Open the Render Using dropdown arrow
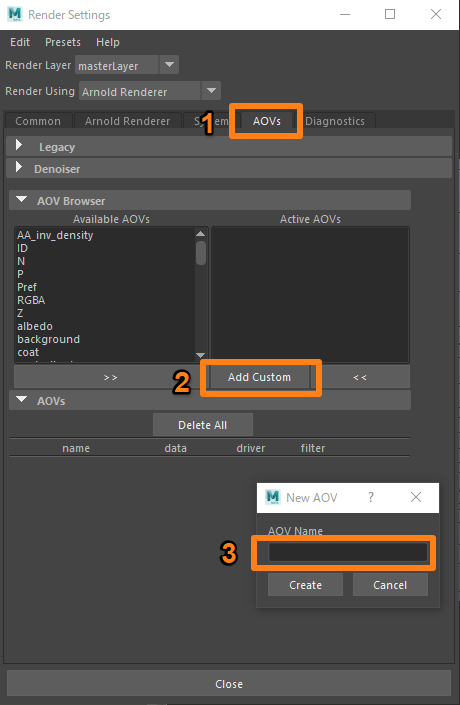This screenshot has width=460, height=705. [x=211, y=91]
